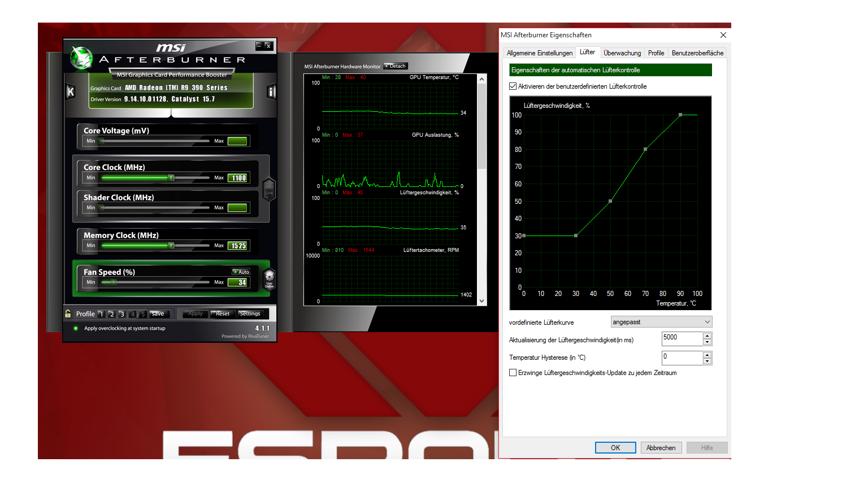Close the MSI Afterburner main window
The height and width of the screenshot is (488, 868).
point(268,46)
